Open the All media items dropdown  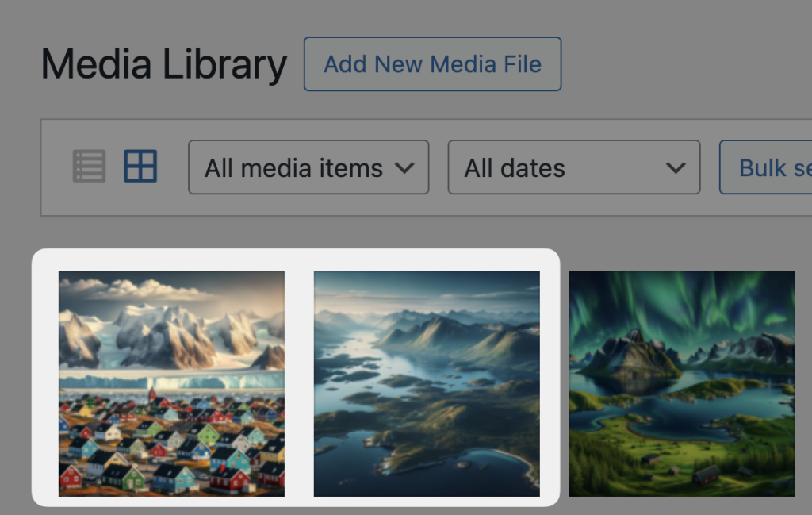point(308,167)
